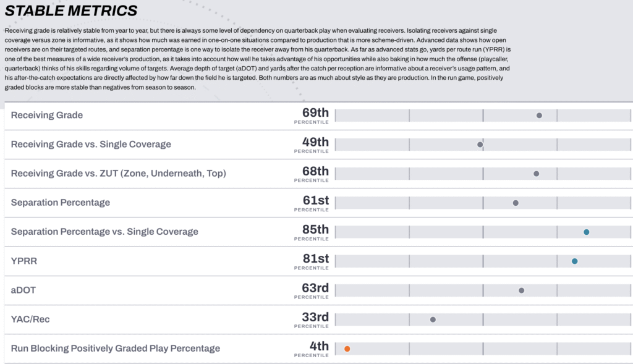Select the YPRR metric label

pos(24,261)
